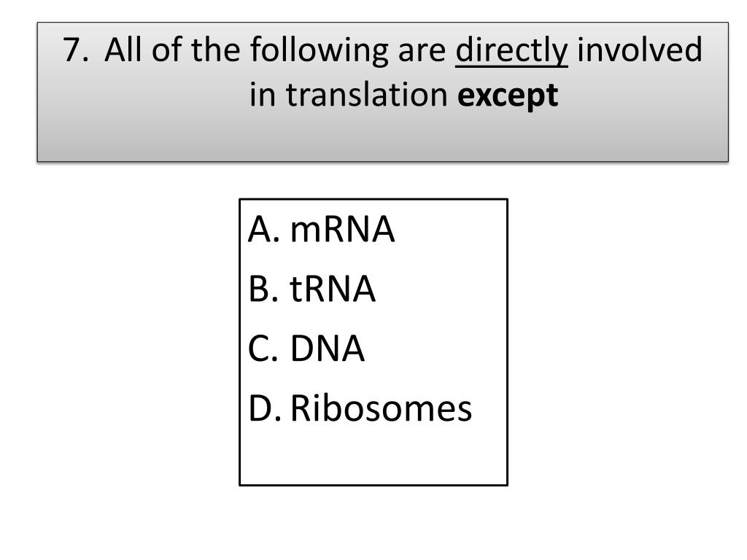Click empty gray area below question text

pos(382,137)
